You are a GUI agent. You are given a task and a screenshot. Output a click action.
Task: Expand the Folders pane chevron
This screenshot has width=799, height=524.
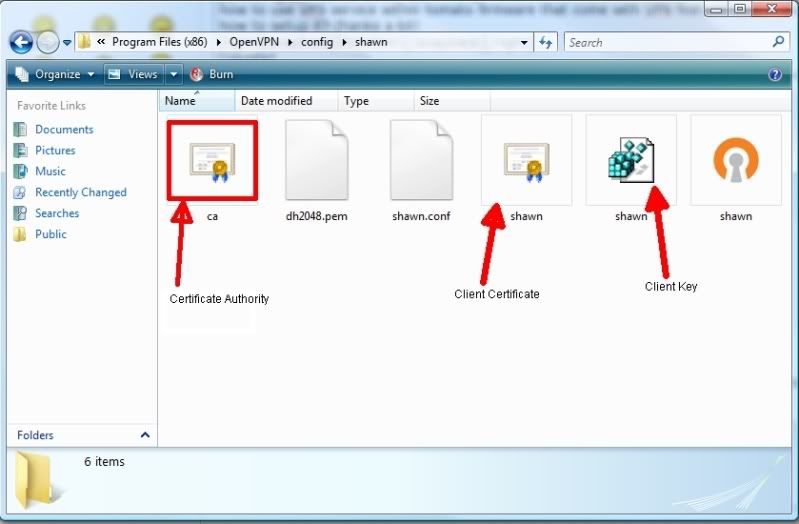145,435
